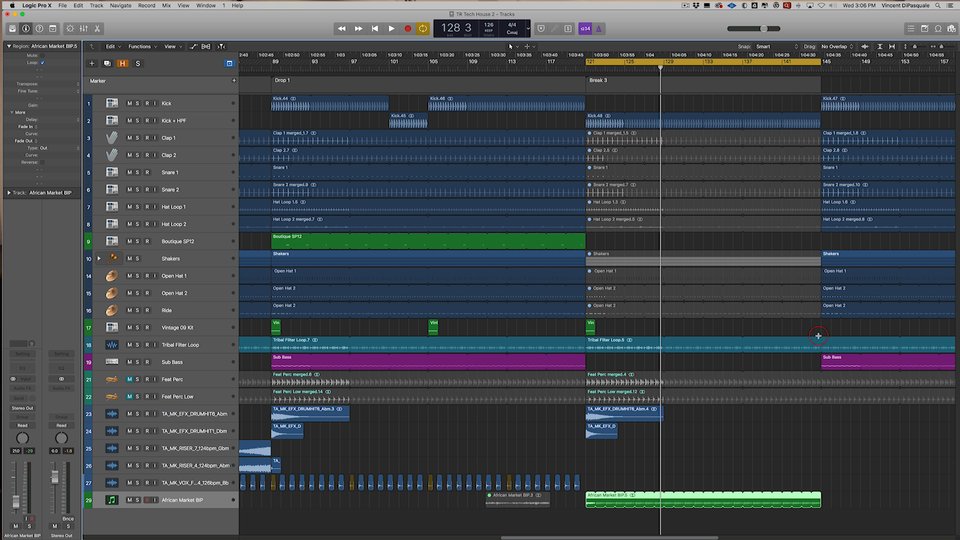This screenshot has width=960, height=540.
Task: Toggle the Inspector info icon
Action: tap(26, 29)
